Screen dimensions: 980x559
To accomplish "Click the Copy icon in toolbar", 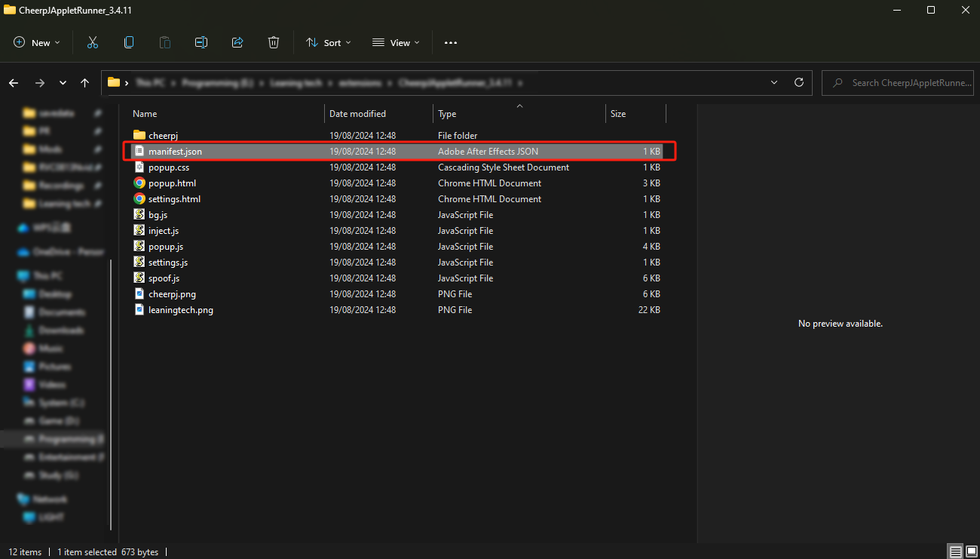I will point(129,43).
